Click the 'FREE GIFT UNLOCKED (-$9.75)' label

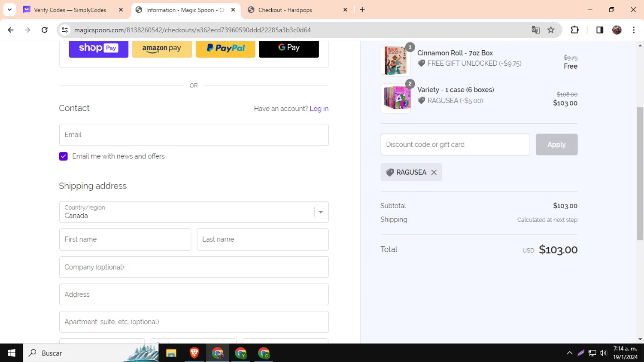[x=474, y=64]
